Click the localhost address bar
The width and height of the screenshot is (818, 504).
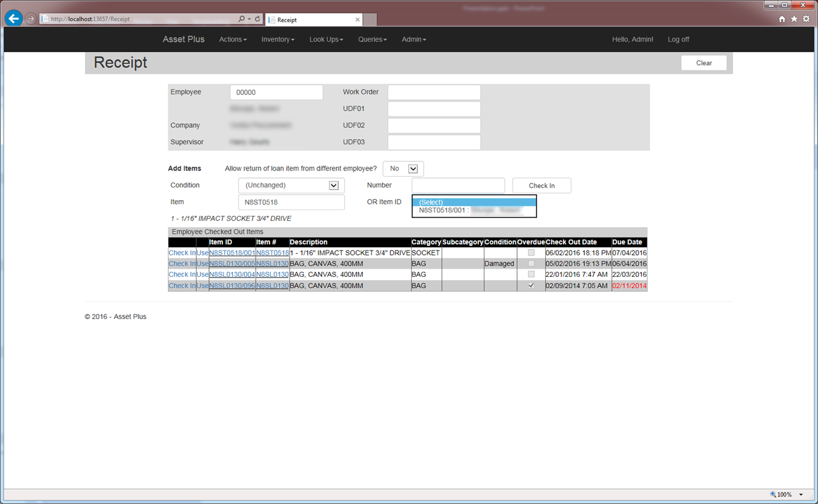click(x=139, y=19)
